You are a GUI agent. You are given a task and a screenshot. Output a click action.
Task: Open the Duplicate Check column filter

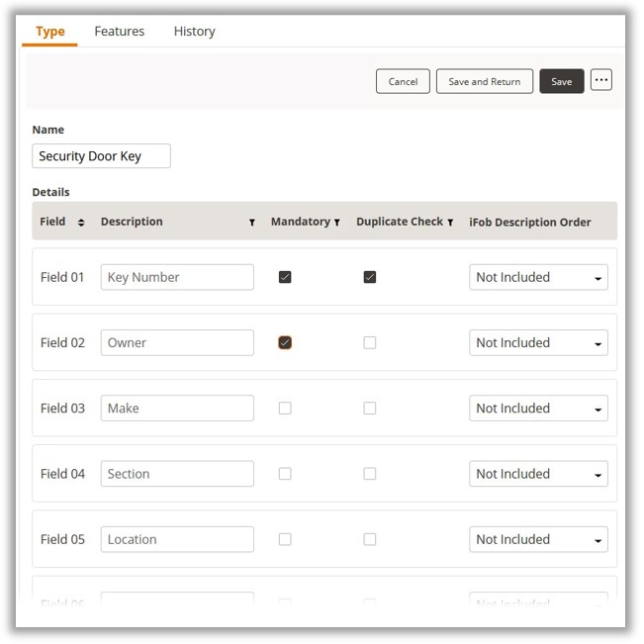point(450,223)
